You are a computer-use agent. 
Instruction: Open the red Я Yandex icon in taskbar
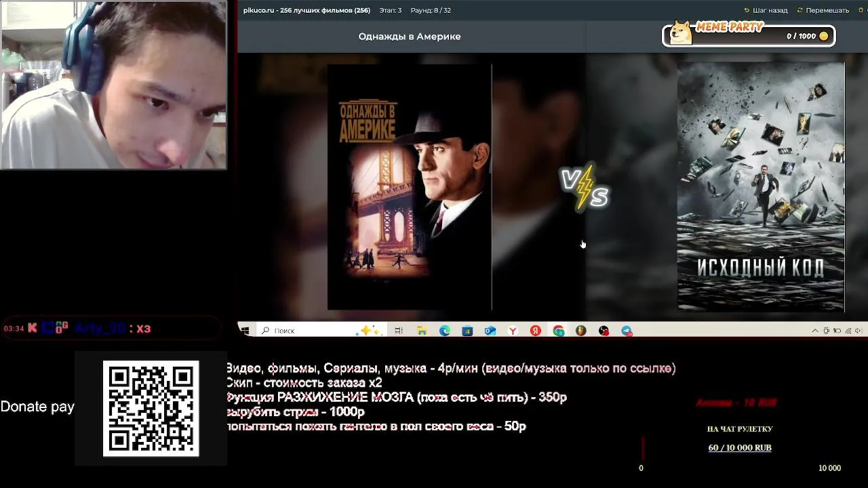pos(536,331)
